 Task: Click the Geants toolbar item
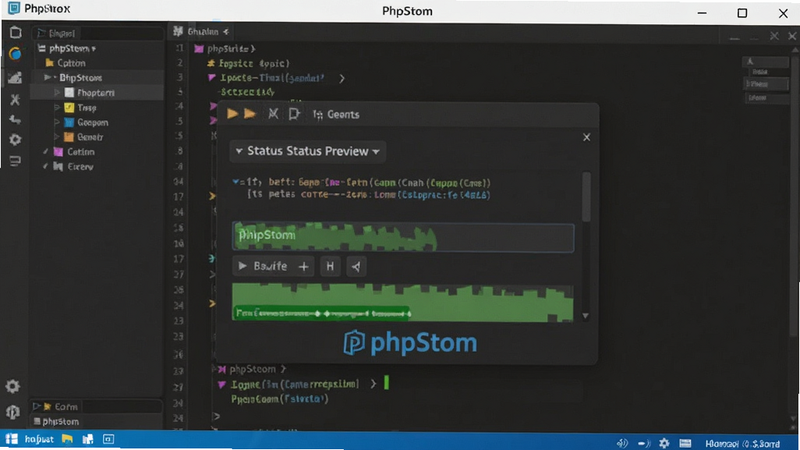tap(336, 115)
